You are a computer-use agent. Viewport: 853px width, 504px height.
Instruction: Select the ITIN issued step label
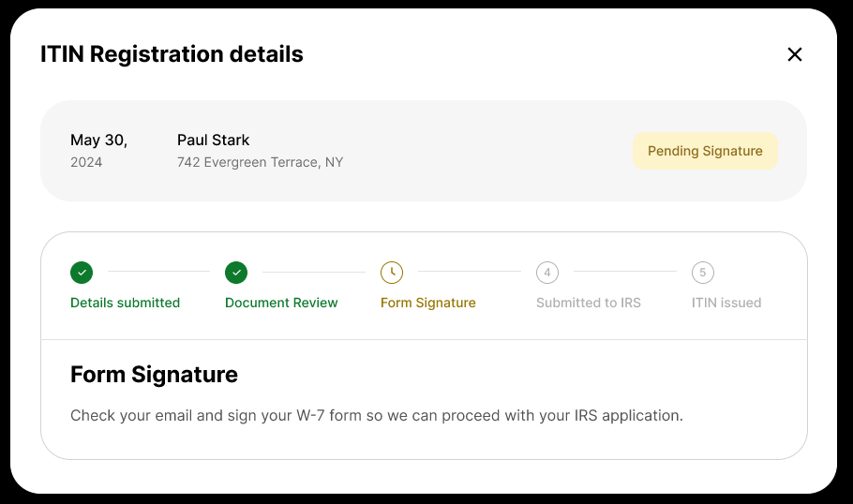726,303
